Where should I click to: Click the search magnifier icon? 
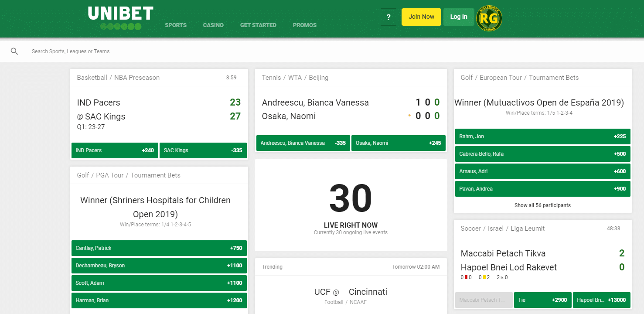[x=14, y=51]
